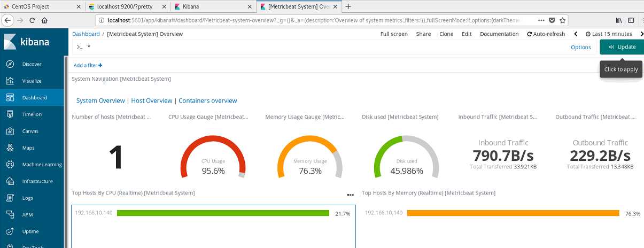Open Discover from sidebar
Viewport: 644px width, 248px height.
pos(32,64)
